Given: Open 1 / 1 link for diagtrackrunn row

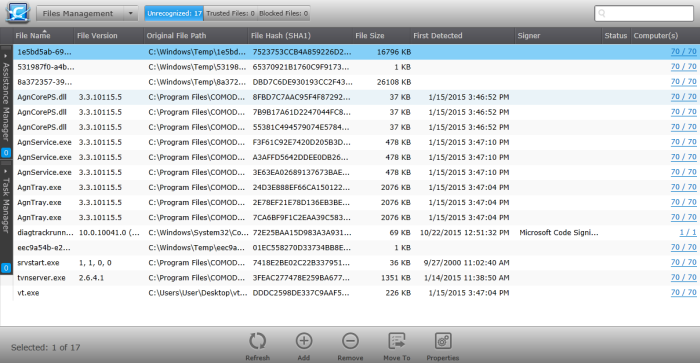Looking at the screenshot, I should tap(688, 233).
